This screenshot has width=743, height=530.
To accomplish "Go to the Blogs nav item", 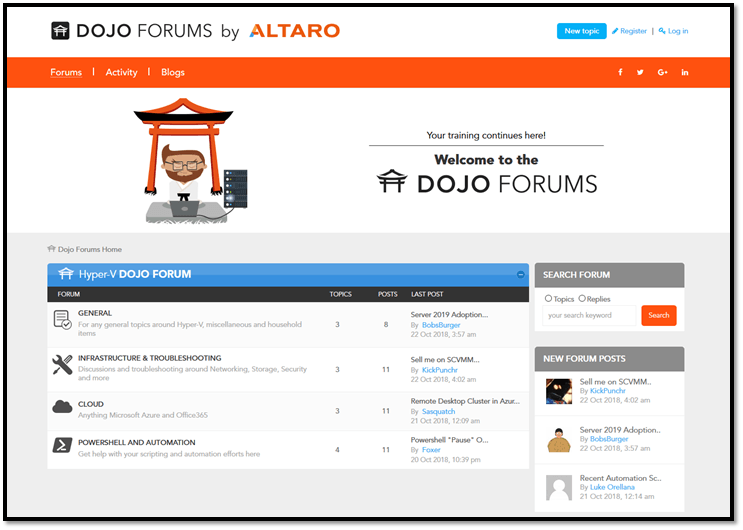I will (x=172, y=72).
